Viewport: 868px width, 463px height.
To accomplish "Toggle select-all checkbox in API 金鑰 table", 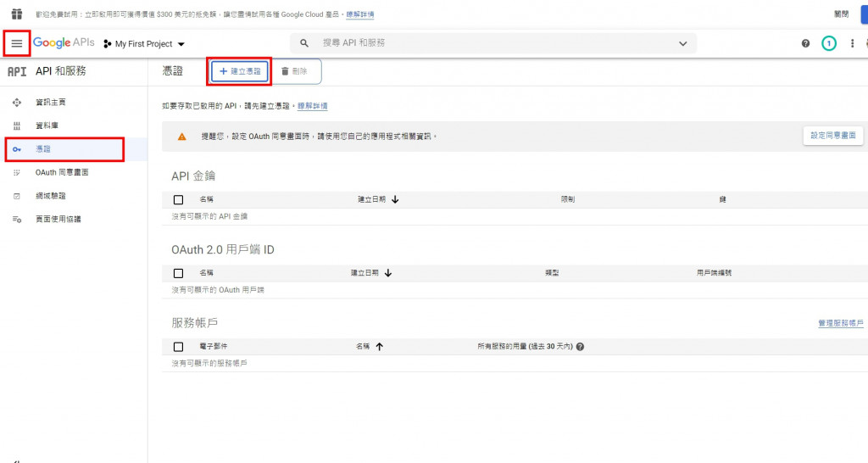I will [x=178, y=199].
